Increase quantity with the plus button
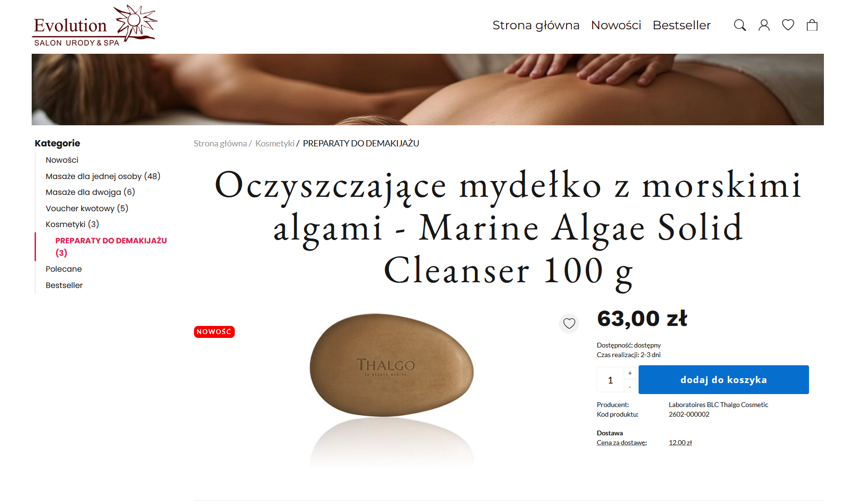This screenshot has width=846, height=504. [630, 373]
